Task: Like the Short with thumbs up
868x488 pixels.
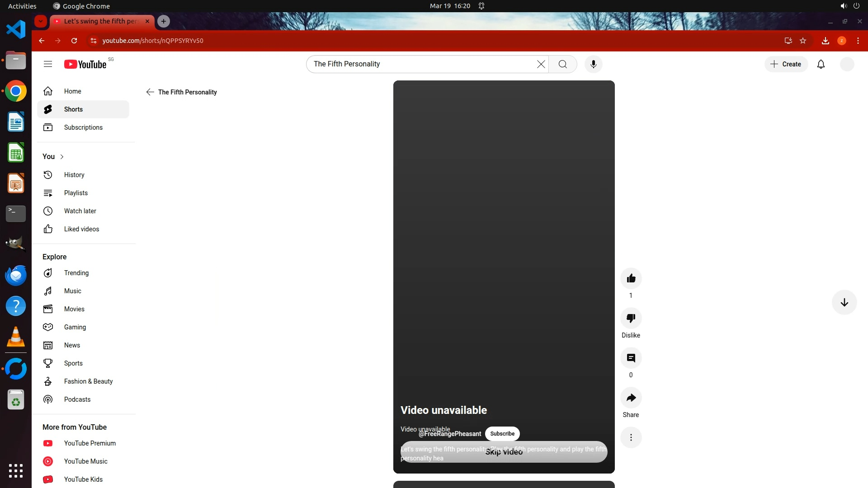Action: click(631, 278)
